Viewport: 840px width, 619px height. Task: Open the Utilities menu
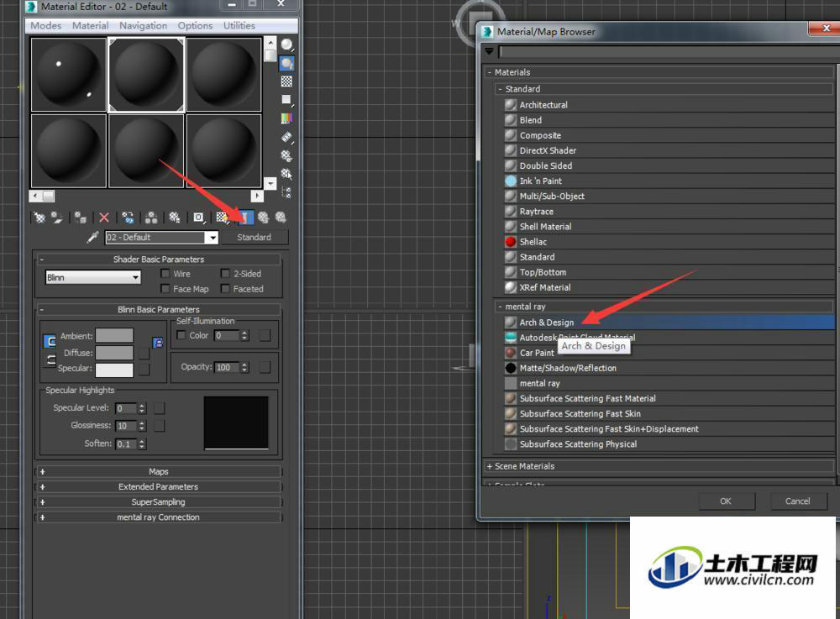(x=239, y=26)
